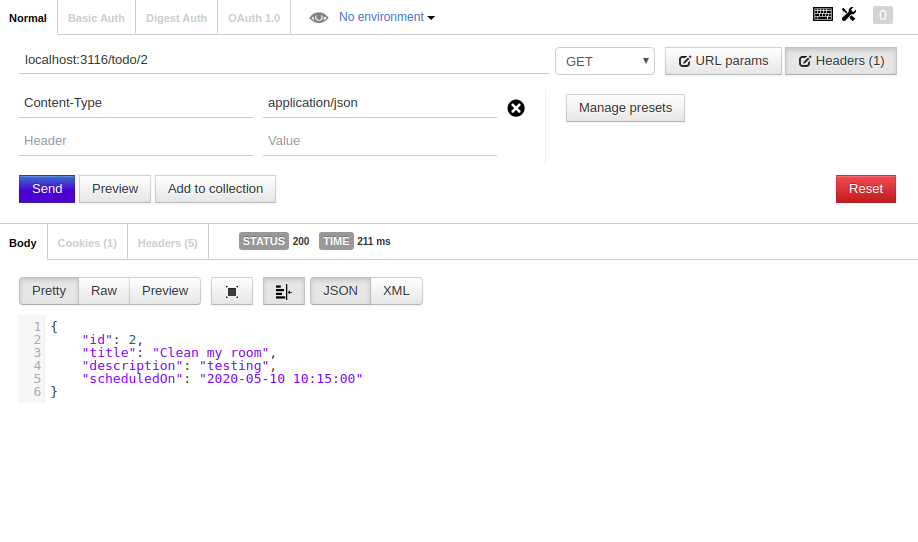Screen dimensions: 918x542
Task: Open settings wrench icon
Action: (849, 14)
